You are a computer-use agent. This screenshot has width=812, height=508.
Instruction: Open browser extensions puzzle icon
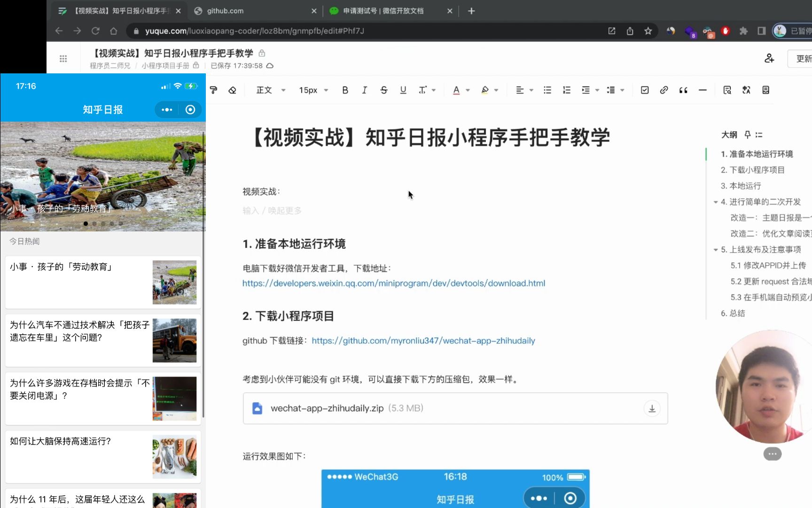[743, 31]
